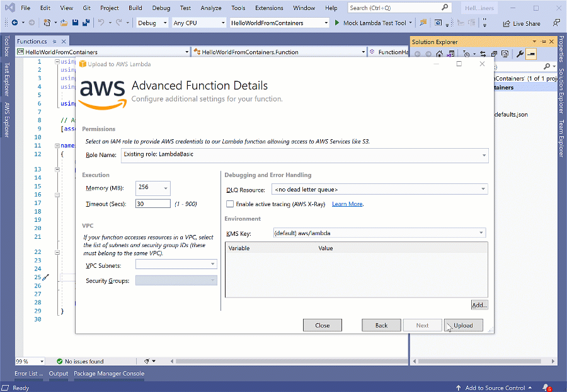Open the AWS Explorer side tab

7,120
